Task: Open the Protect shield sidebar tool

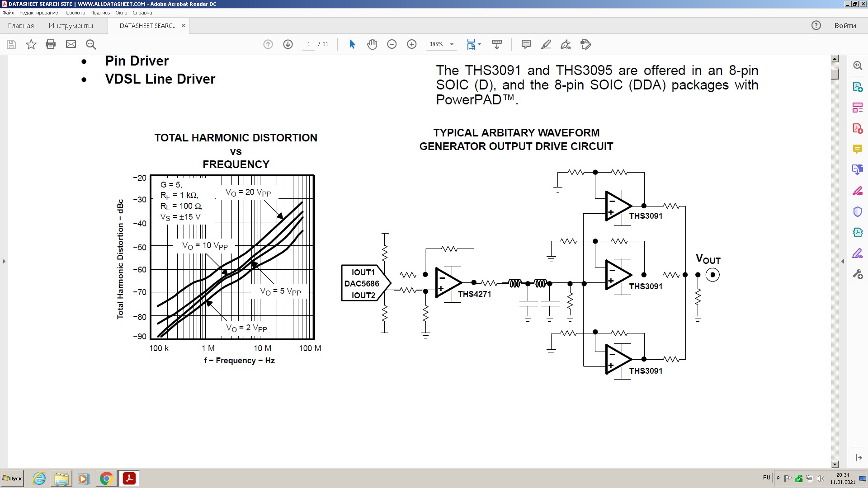Action: (x=858, y=211)
